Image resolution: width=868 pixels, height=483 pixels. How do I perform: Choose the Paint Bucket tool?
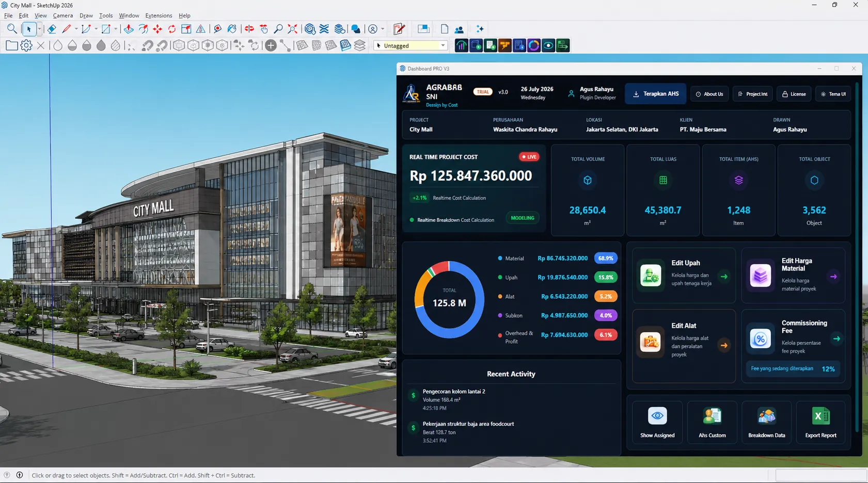click(232, 29)
